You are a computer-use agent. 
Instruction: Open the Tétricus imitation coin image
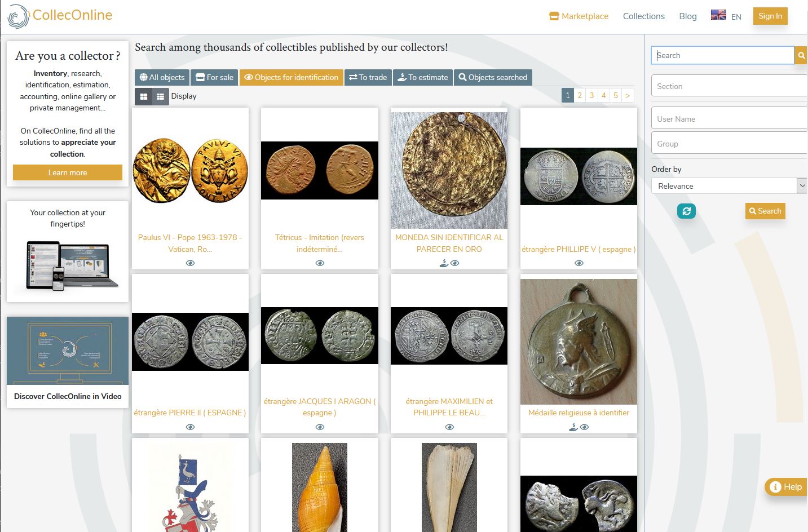[x=320, y=170]
